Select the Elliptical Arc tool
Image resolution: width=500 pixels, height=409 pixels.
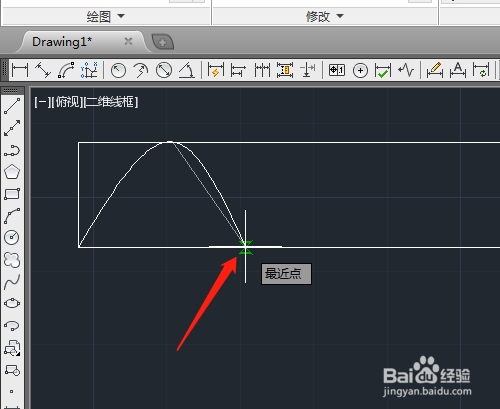pyautogui.click(x=12, y=326)
